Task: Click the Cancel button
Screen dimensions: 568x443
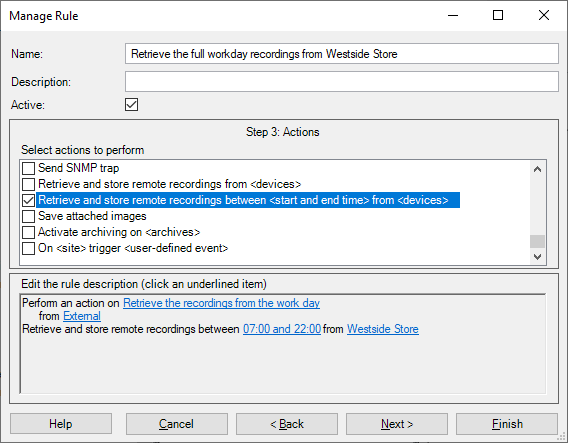Action: pyautogui.click(x=177, y=424)
